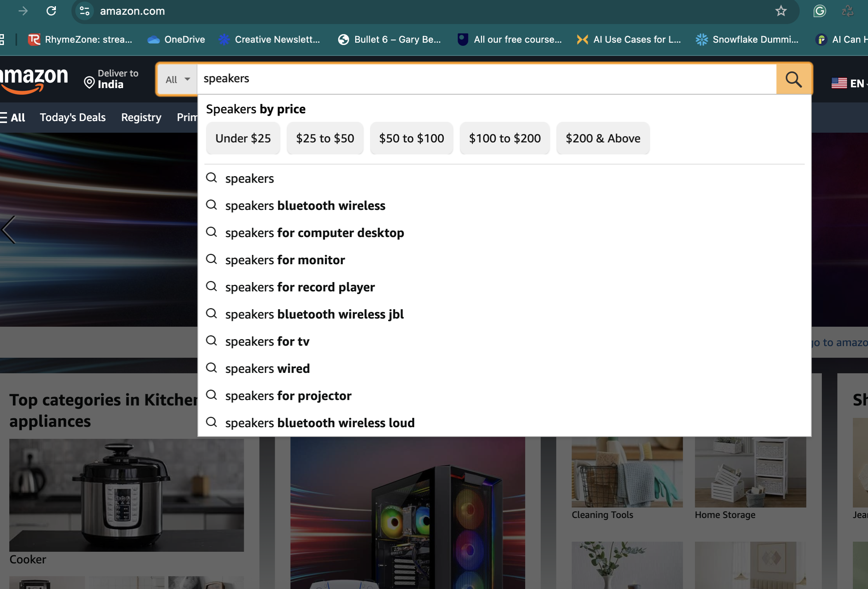Bookmark this page with star icon
The width and height of the screenshot is (868, 589).
[x=781, y=11]
